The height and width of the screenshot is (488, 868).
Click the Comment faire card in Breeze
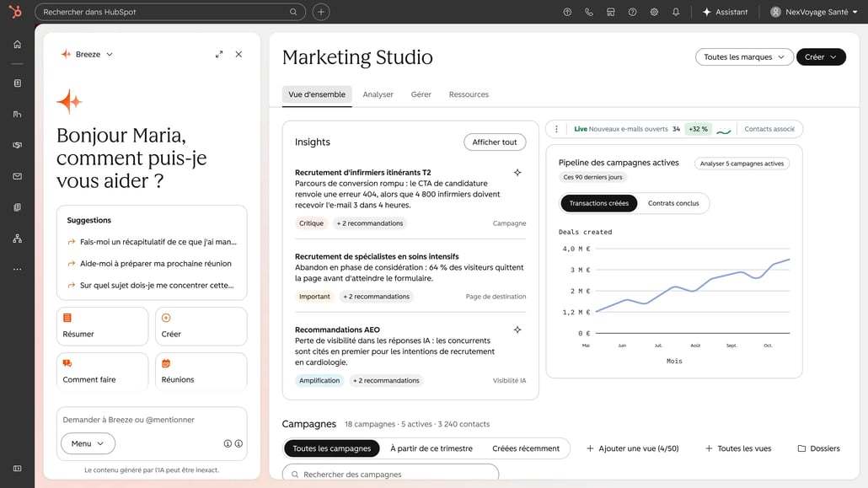click(103, 372)
